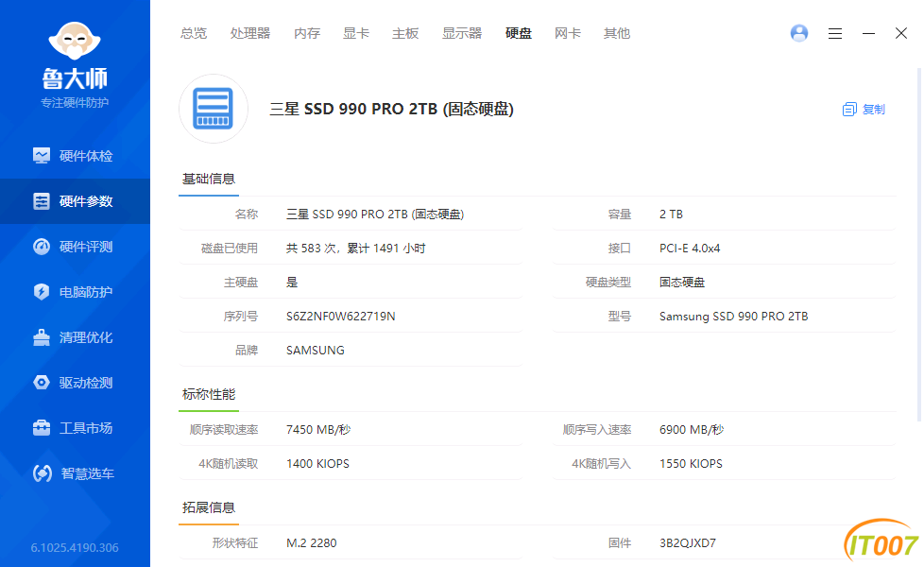Switch to 其他 other tab
This screenshot has width=924, height=567.
(x=617, y=34)
